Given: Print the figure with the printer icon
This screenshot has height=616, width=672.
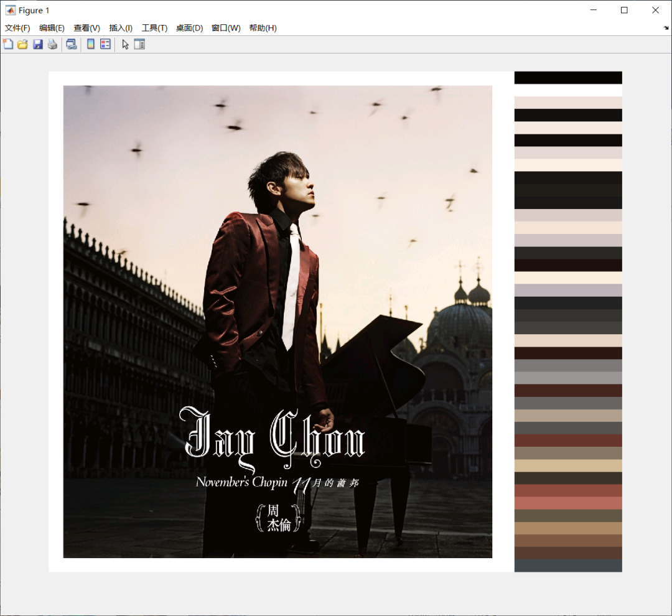Looking at the screenshot, I should 52,44.
